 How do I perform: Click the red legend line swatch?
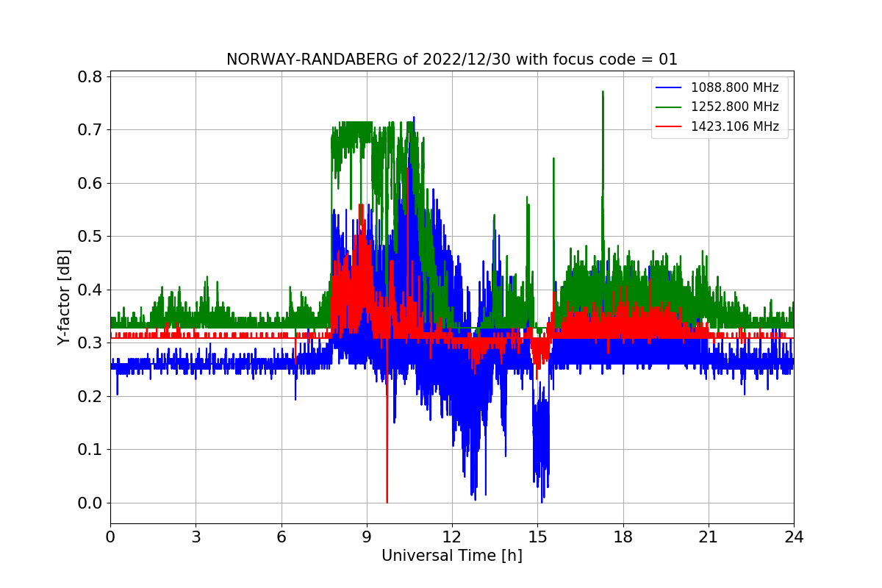[669, 126]
